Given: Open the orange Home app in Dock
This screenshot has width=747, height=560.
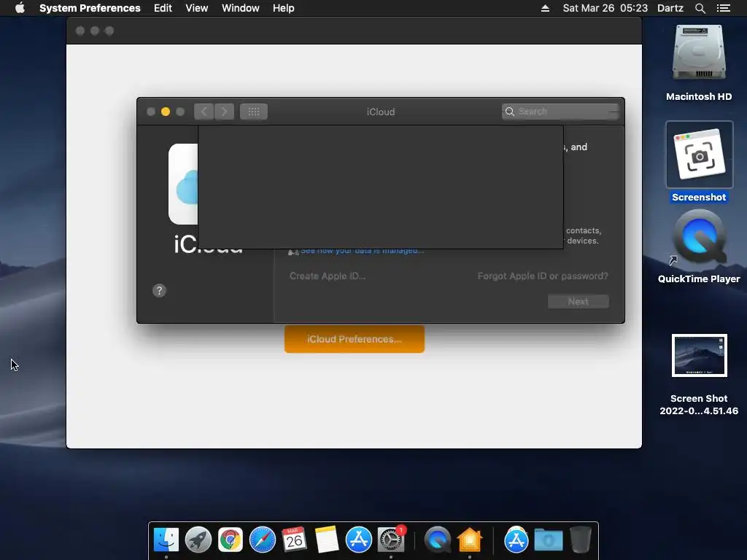Looking at the screenshot, I should coord(470,540).
